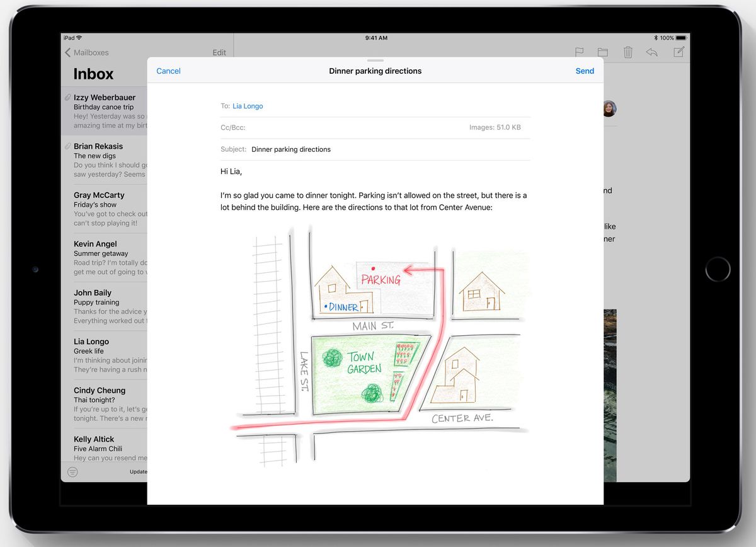Open Kelly Altick's Five Alarm Chili email

[105, 448]
